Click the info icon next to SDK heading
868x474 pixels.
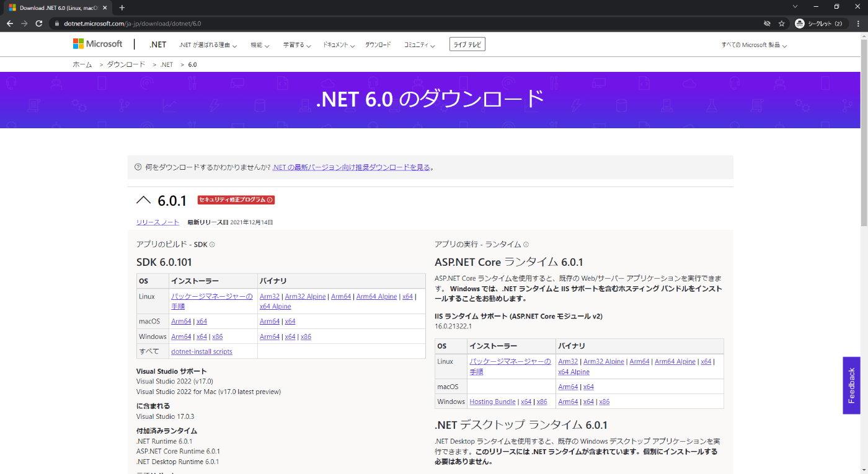212,245
